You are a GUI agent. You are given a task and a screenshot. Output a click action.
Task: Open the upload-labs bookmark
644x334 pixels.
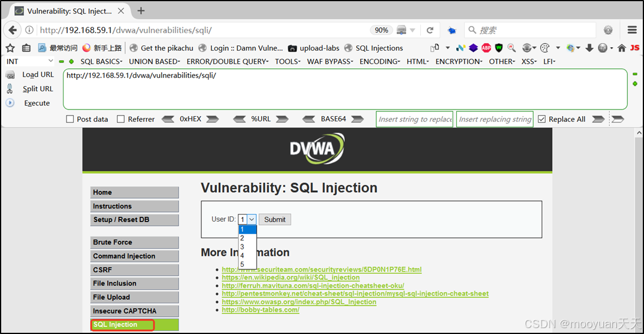pyautogui.click(x=314, y=48)
